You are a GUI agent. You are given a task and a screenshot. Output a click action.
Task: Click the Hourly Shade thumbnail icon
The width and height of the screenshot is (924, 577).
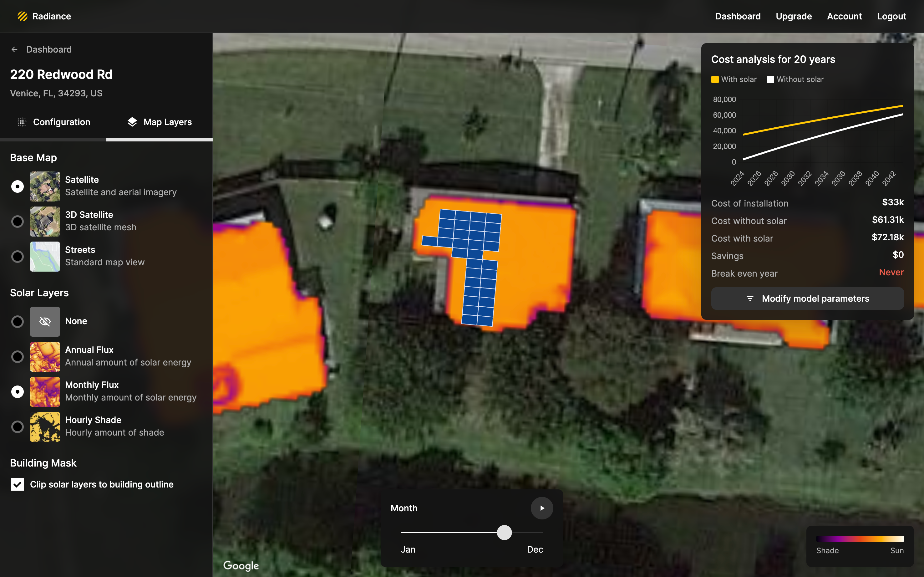coord(45,426)
